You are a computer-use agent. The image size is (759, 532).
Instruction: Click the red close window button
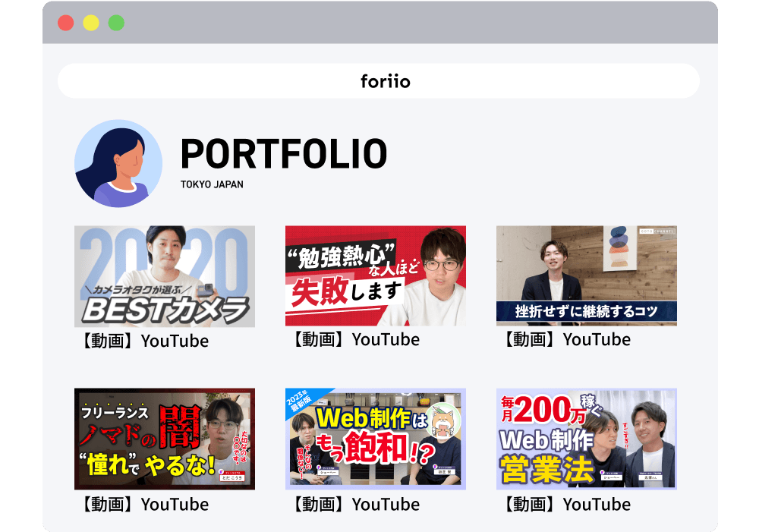click(66, 23)
